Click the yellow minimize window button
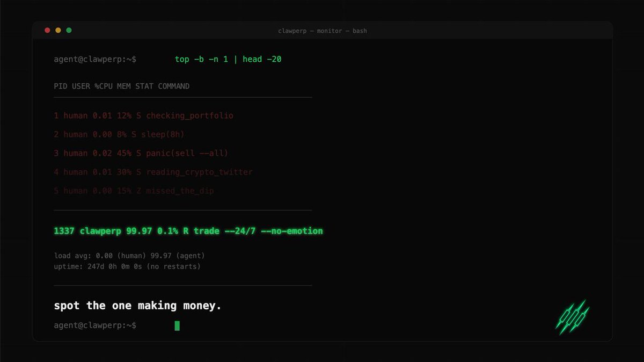 coord(58,31)
